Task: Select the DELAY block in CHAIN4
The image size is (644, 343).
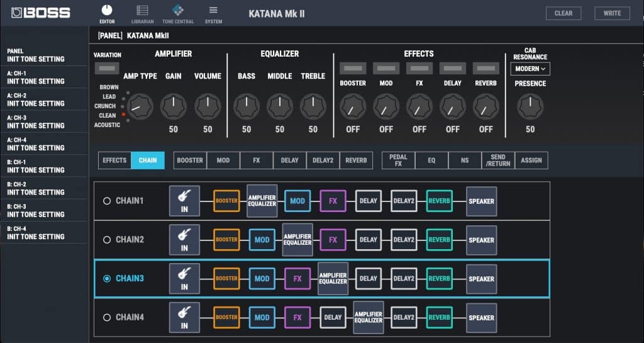Action: click(333, 318)
